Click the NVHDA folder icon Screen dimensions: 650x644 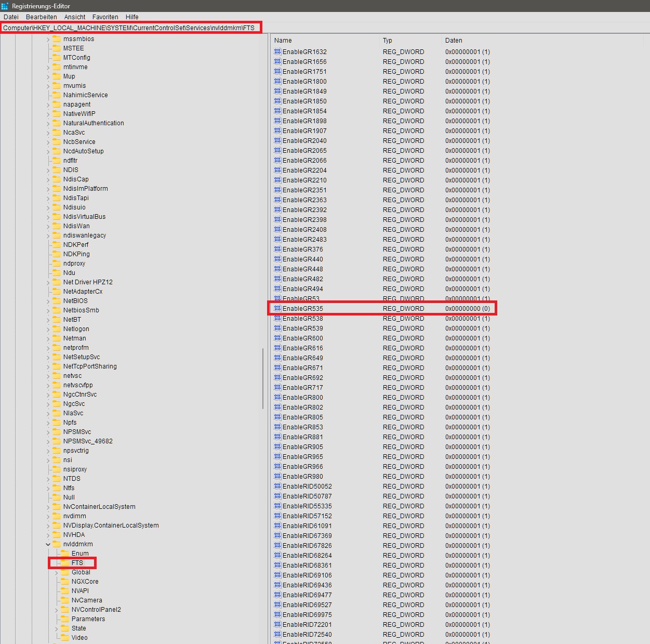57,535
